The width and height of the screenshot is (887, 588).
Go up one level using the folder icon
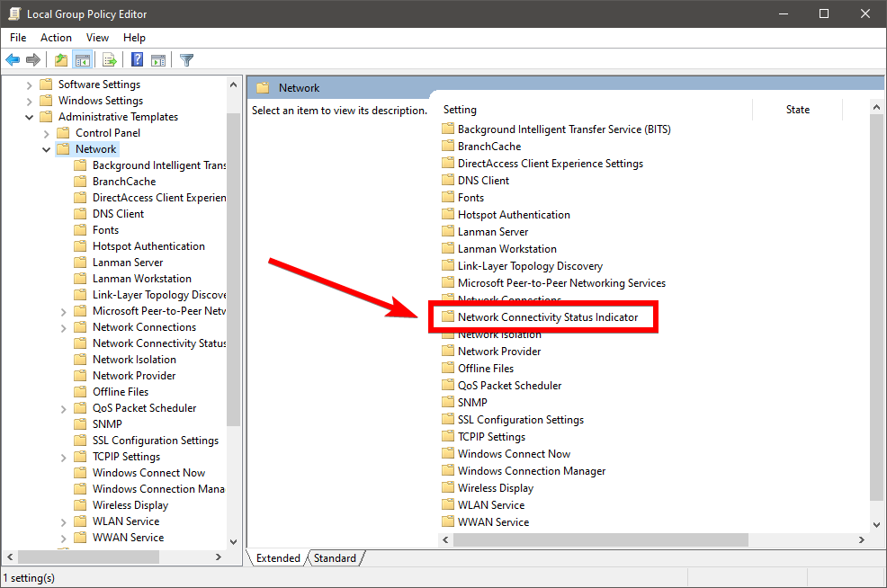coord(60,60)
